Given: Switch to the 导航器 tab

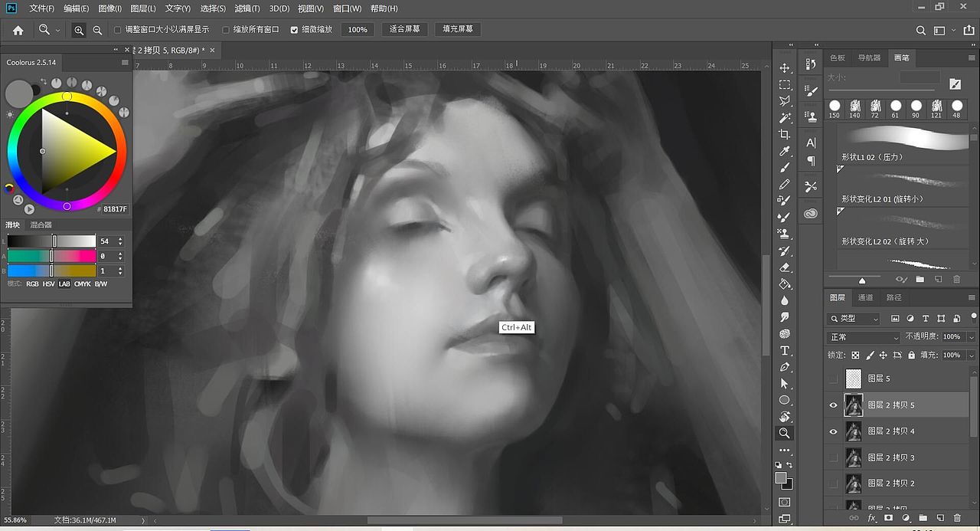Looking at the screenshot, I should (x=869, y=57).
